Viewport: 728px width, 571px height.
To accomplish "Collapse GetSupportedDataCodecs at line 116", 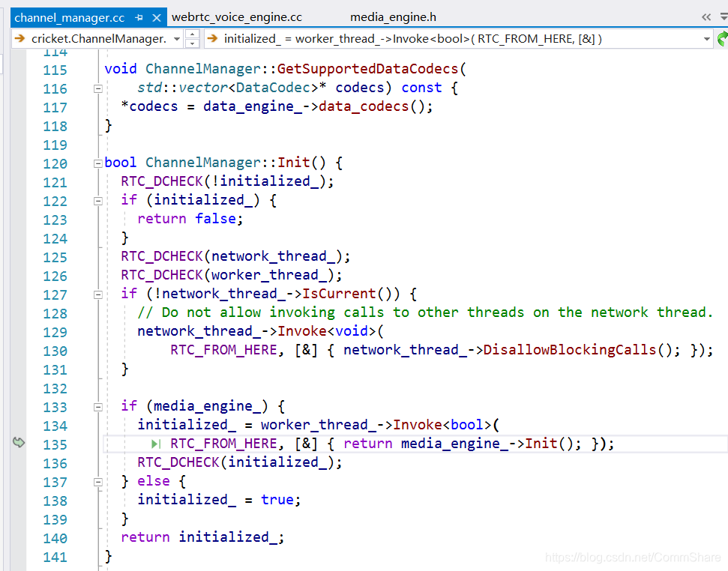I will tap(98, 88).
